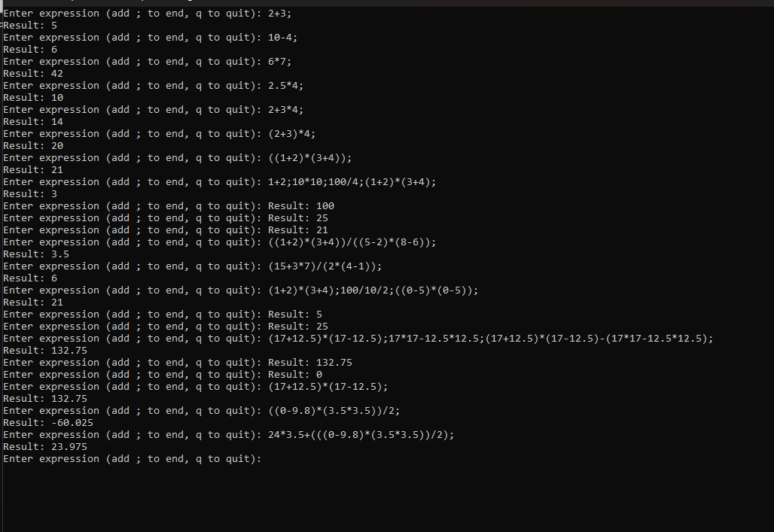
Task: Click the 24*3.5+(((0-9.8)*(3.5*3.5))/2); expression
Action: click(361, 435)
